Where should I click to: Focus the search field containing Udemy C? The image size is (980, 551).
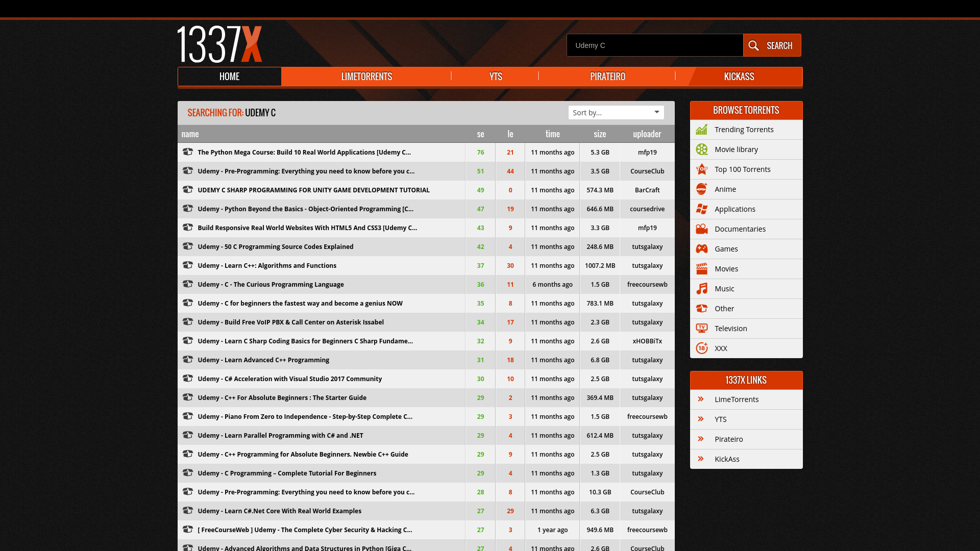(x=655, y=45)
